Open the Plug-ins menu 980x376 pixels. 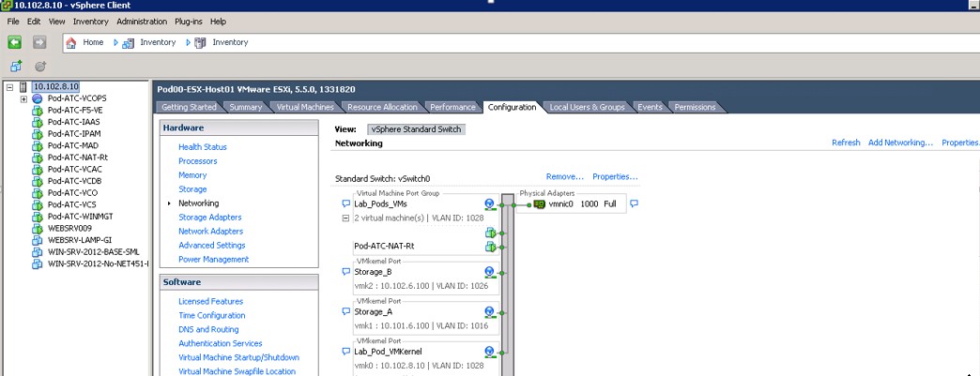click(189, 21)
